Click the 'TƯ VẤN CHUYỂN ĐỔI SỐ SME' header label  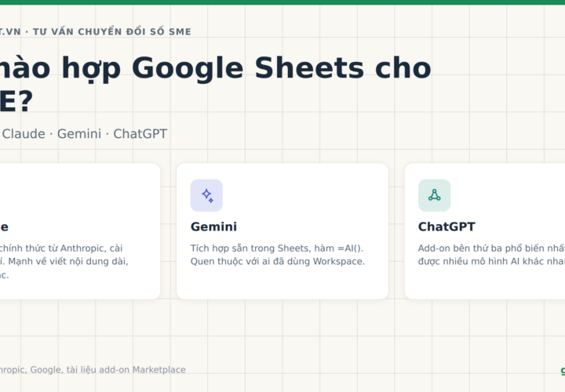pyautogui.click(x=112, y=31)
